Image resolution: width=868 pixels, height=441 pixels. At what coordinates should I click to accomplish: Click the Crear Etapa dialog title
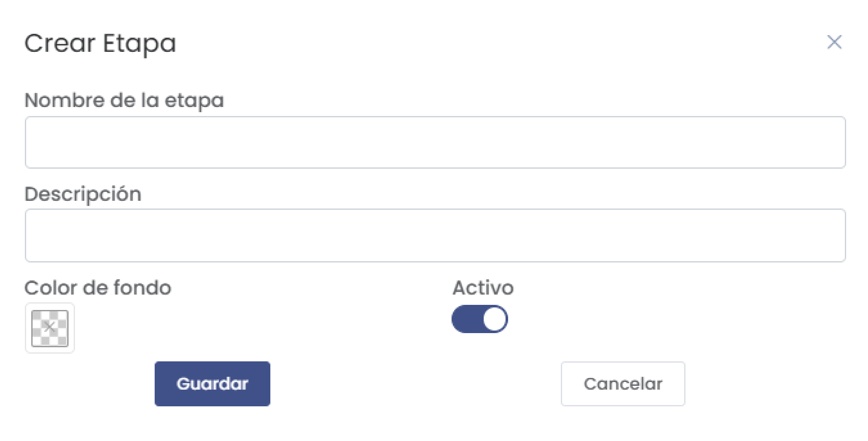[101, 42]
